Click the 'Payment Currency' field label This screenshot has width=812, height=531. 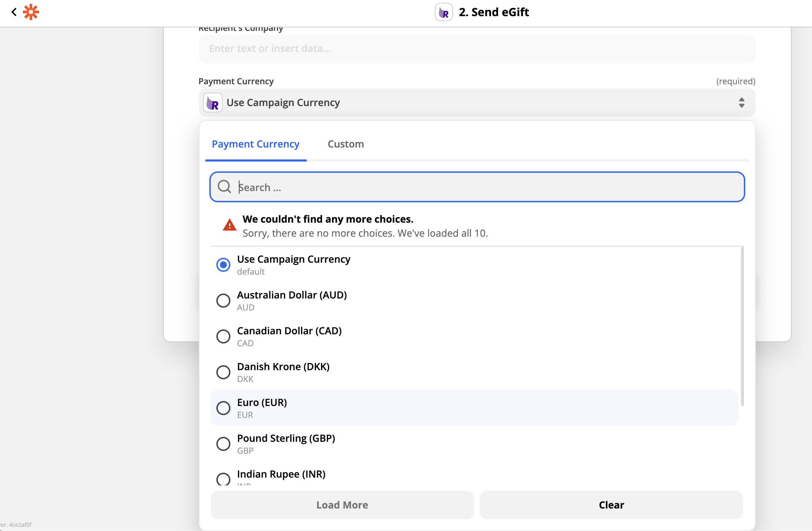(236, 81)
